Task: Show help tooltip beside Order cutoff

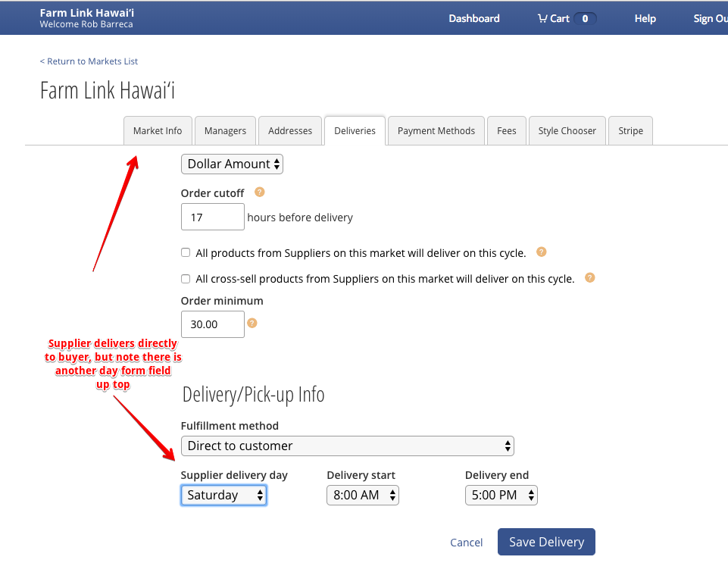Action: click(260, 192)
